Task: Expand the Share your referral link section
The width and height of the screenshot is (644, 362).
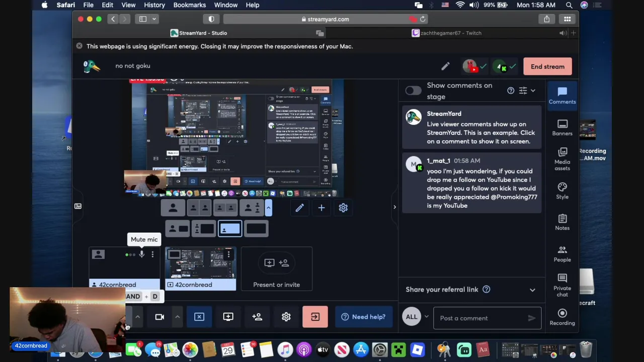Action: tap(532, 290)
